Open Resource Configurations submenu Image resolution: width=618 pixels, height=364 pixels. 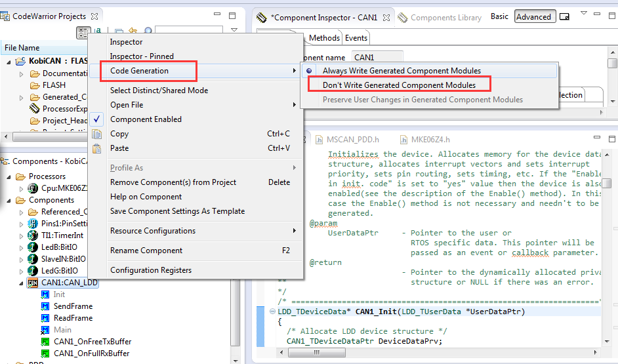[x=196, y=231]
